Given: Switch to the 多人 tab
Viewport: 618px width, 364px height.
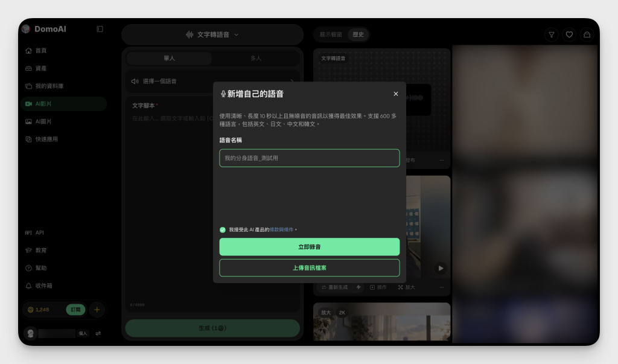Looking at the screenshot, I should point(256,59).
